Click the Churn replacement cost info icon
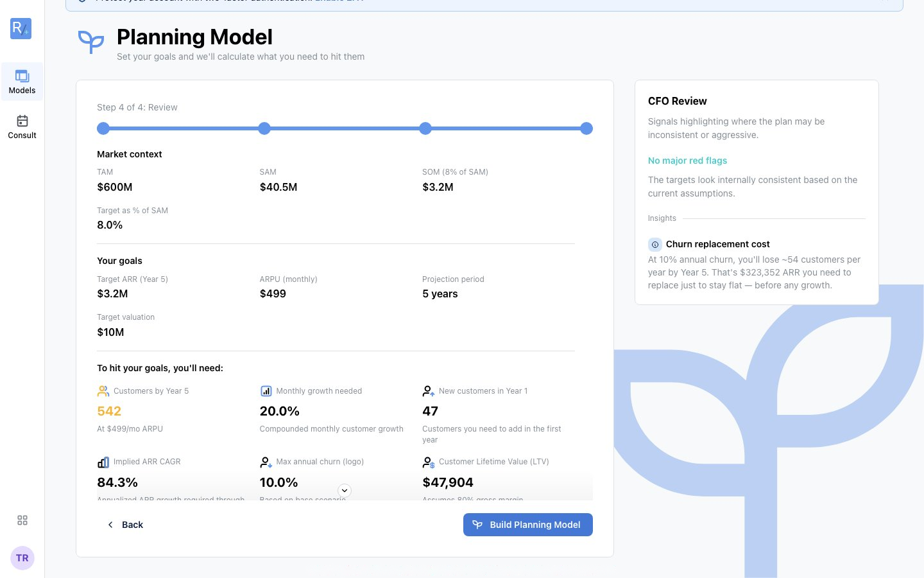Image resolution: width=924 pixels, height=578 pixels. [655, 244]
